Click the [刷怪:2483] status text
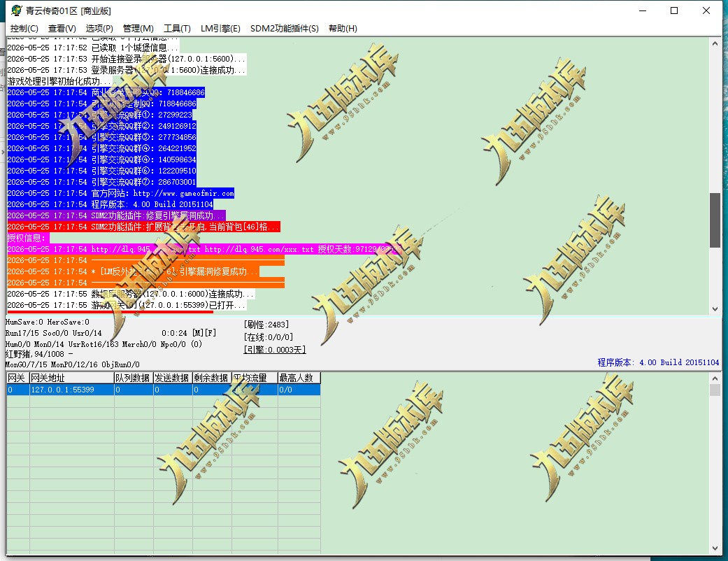 click(x=266, y=324)
